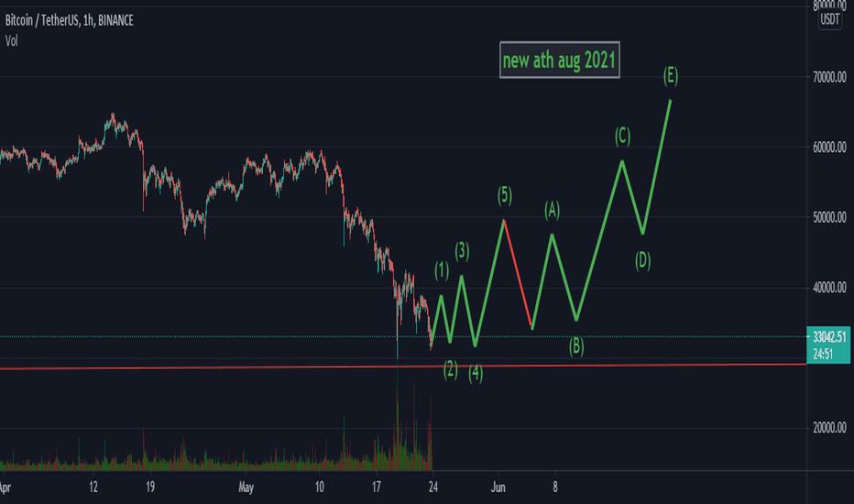This screenshot has width=854, height=504.
Task: Click the 60000.00 price axis label
Action: 829,148
